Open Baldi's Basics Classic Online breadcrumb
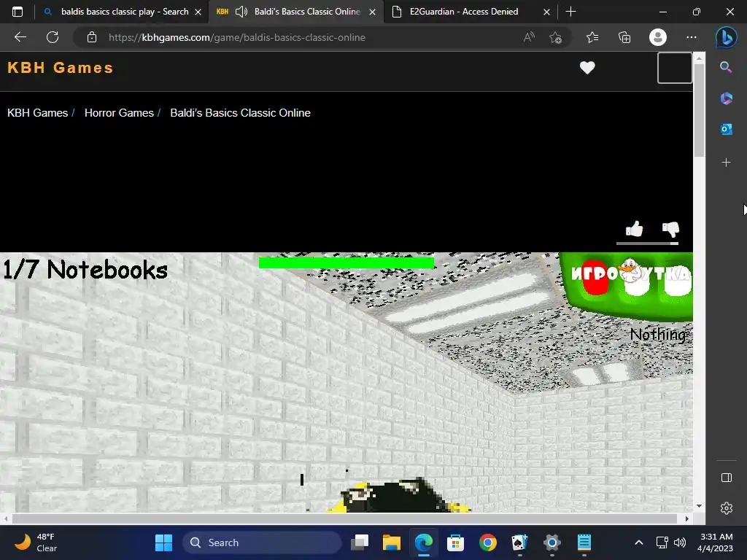 point(240,113)
